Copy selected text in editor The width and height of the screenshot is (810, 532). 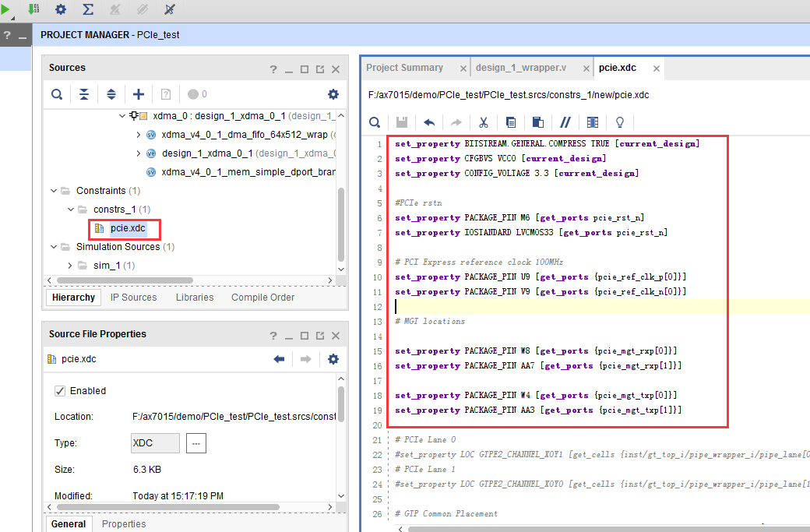point(511,122)
